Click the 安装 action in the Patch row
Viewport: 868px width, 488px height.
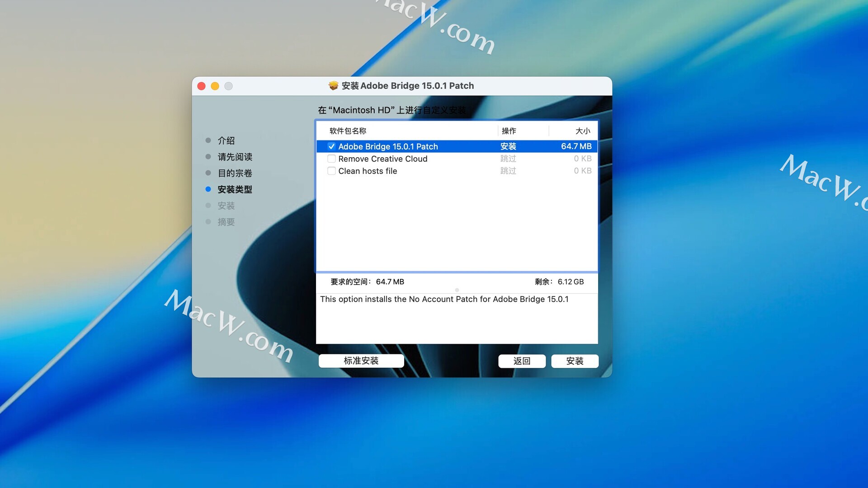(508, 146)
